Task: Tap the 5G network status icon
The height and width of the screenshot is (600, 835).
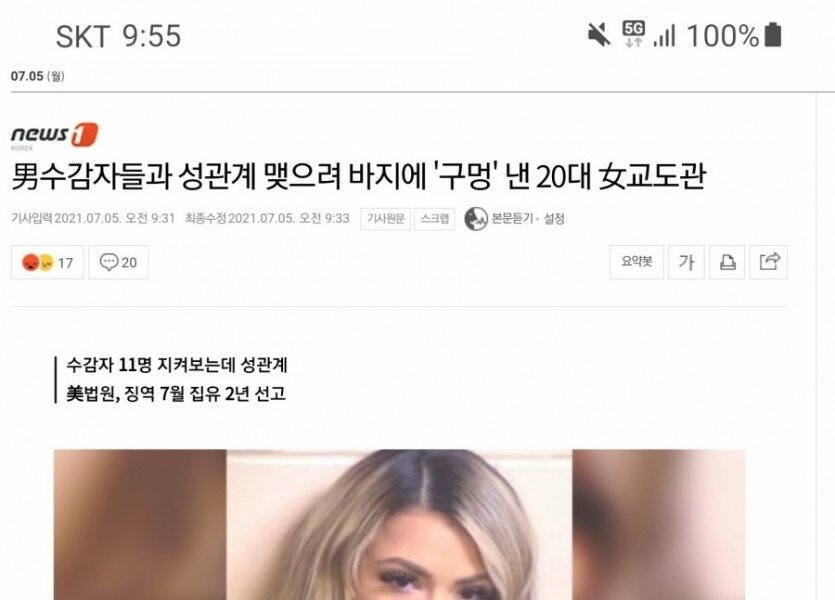Action: click(x=633, y=35)
